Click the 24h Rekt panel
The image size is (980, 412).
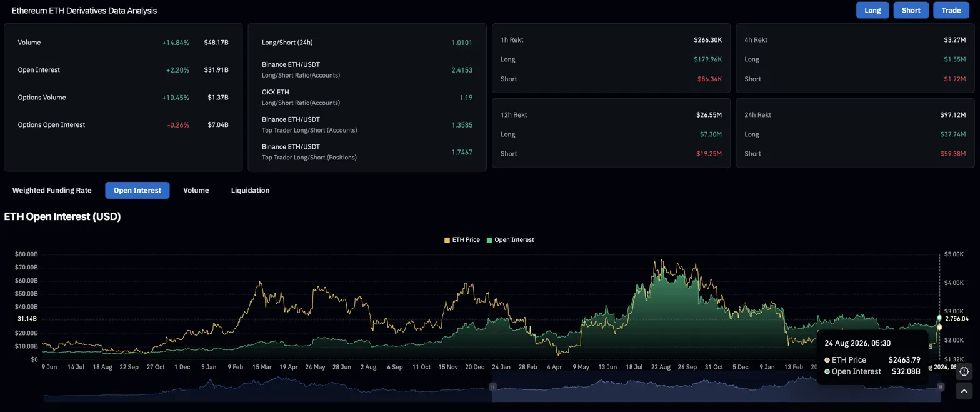pyautogui.click(x=854, y=133)
